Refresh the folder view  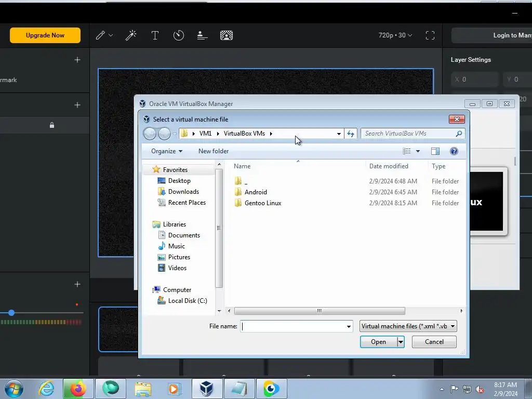(x=351, y=134)
